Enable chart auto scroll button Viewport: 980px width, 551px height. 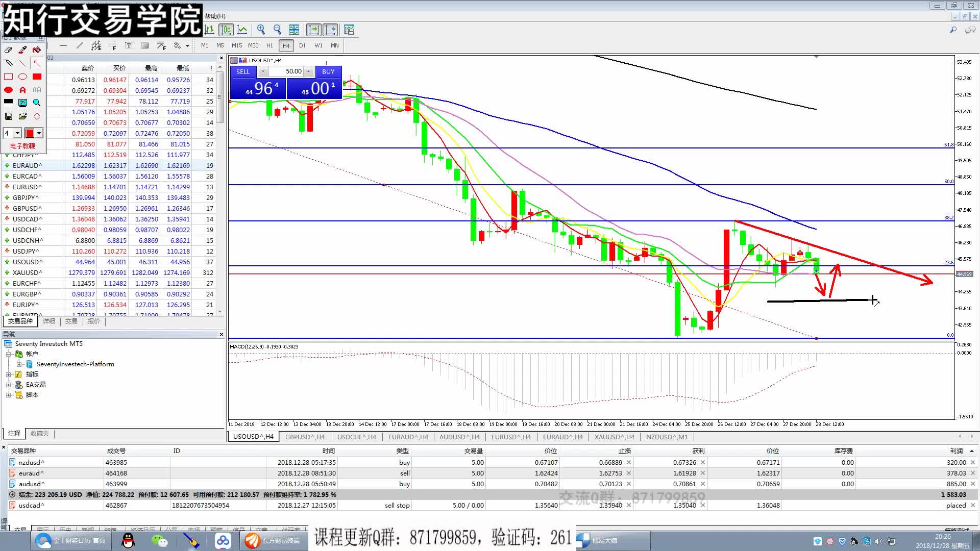point(313,30)
